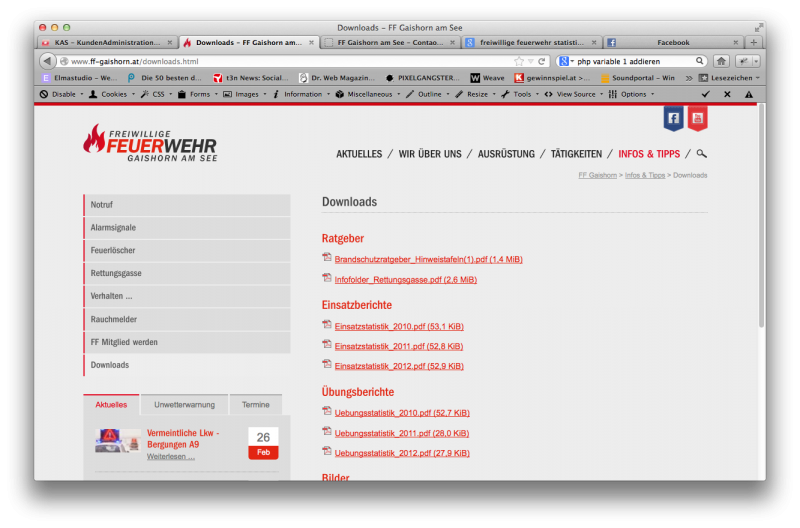Open the Tools dropdown menu
The width and height of the screenshot is (800, 528).
tap(520, 94)
